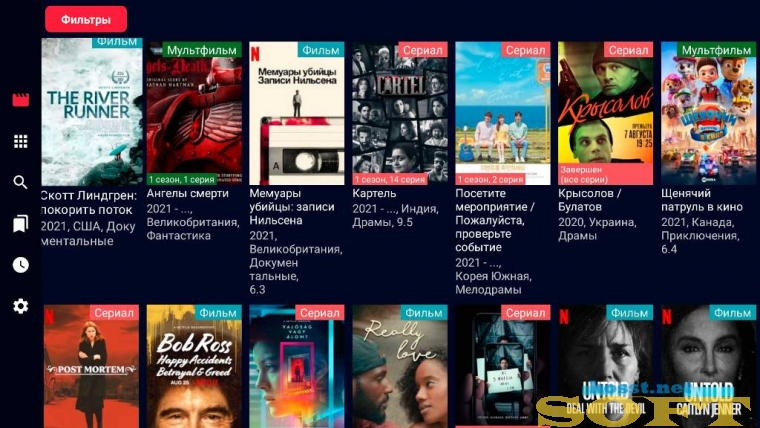Image resolution: width=760 pixels, height=428 pixels.
Task: Open the Cartel series poster
Action: point(400,113)
